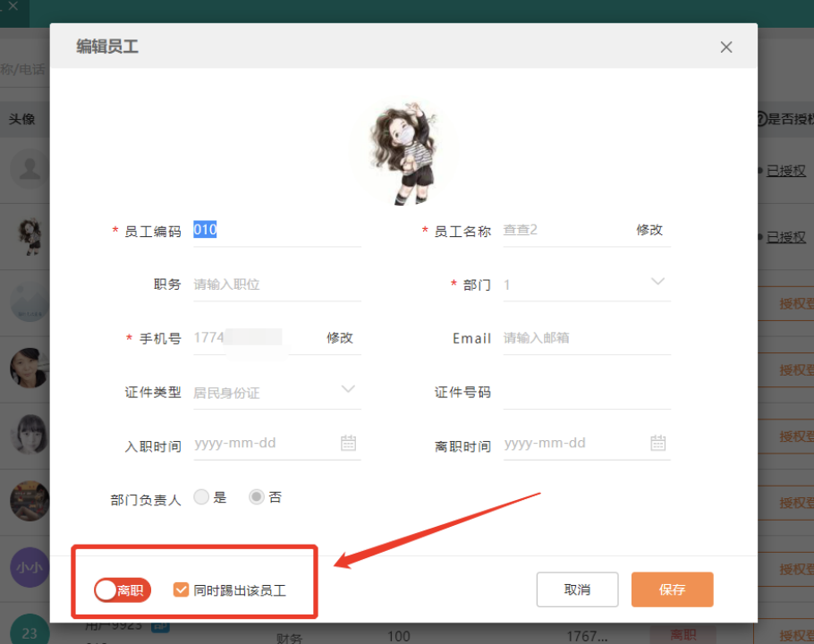Focus the 职务 input field
Image resolution: width=814 pixels, height=644 pixels.
276,284
